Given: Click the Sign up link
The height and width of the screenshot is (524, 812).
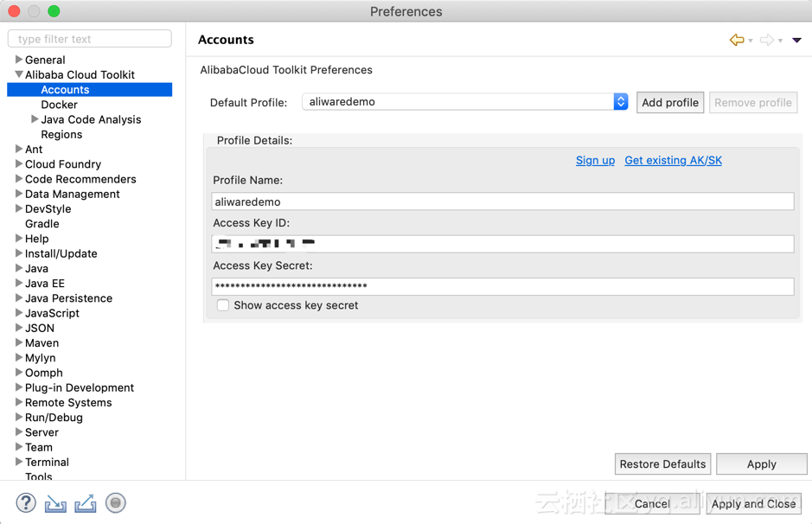Looking at the screenshot, I should click(595, 160).
